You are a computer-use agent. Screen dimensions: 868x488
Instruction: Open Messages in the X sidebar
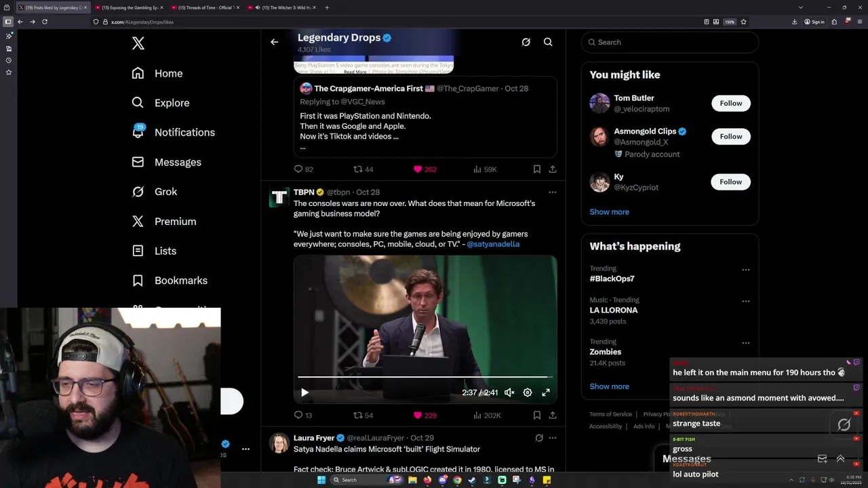coord(167,162)
